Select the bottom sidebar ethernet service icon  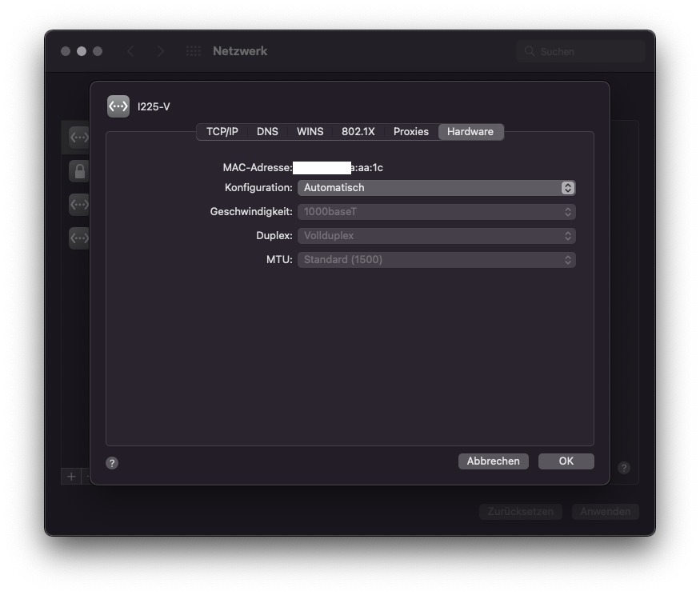(79, 238)
